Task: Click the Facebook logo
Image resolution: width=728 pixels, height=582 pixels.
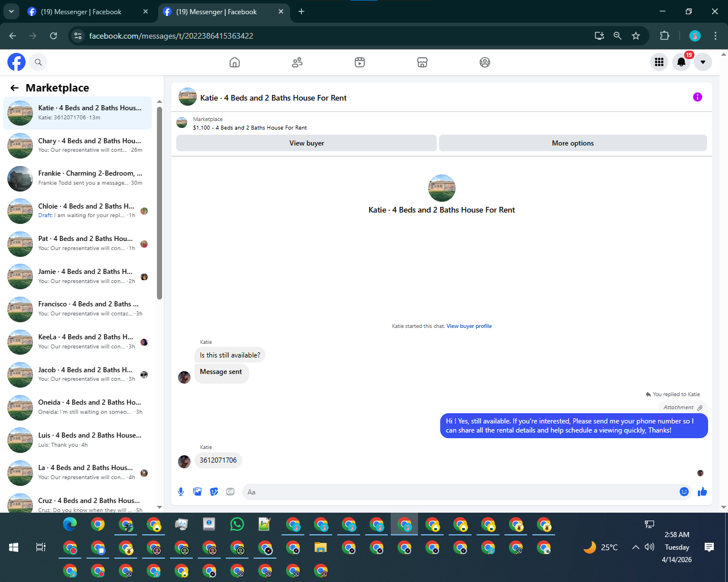Action: click(16, 62)
